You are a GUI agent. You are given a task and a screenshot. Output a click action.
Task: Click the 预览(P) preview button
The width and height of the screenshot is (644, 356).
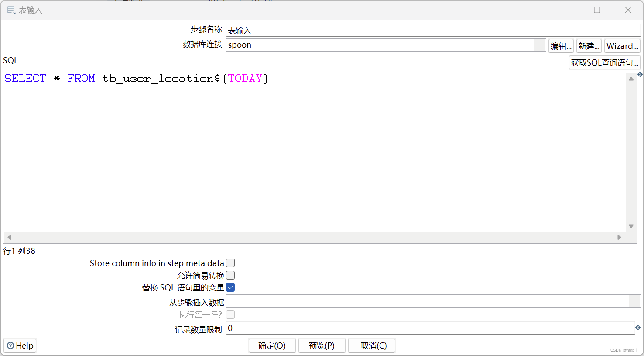coord(322,346)
